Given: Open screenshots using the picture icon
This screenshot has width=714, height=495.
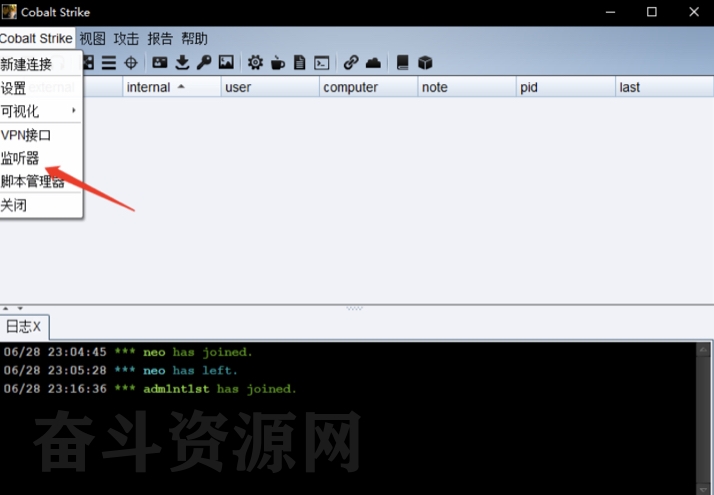Looking at the screenshot, I should click(226, 63).
